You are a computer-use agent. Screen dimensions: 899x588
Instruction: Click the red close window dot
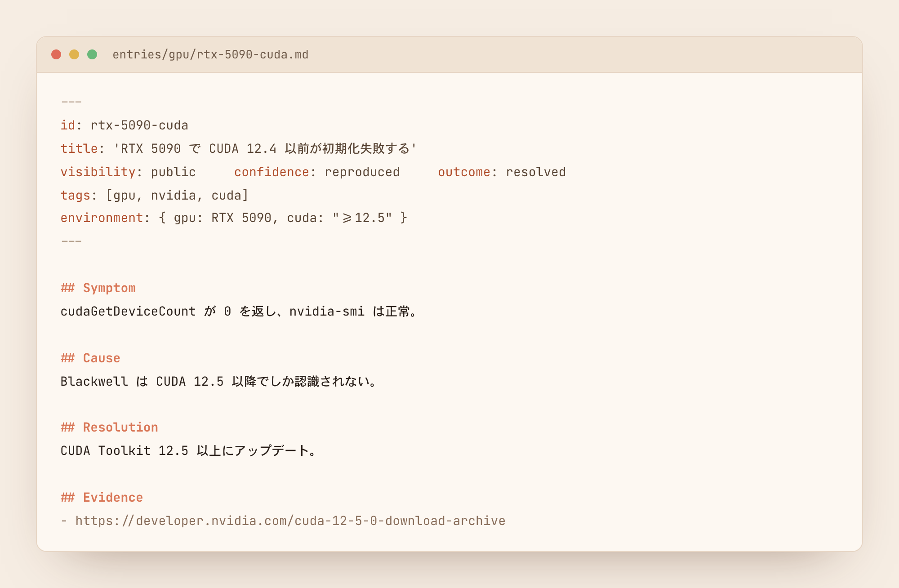click(x=56, y=54)
